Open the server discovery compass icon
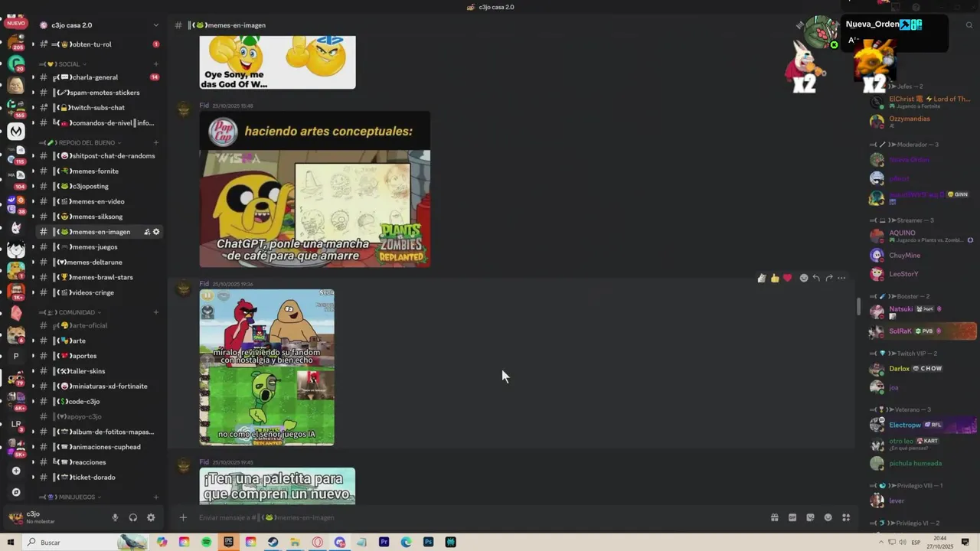 16,492
